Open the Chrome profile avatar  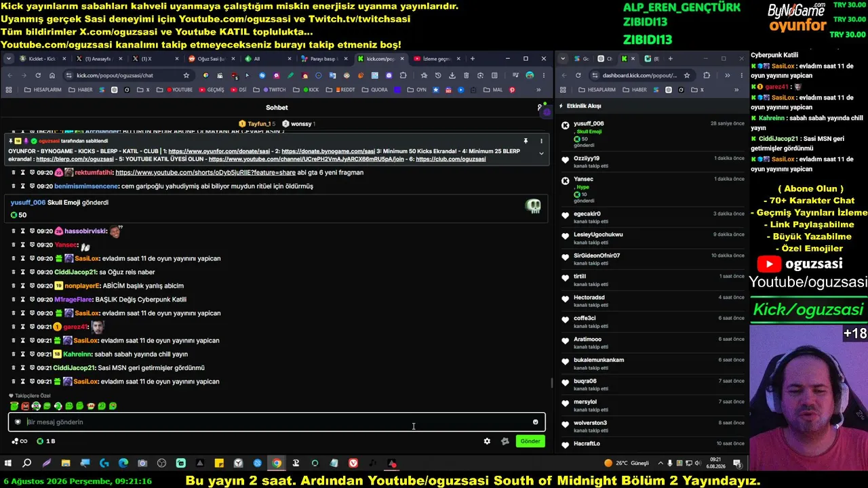pyautogui.click(x=530, y=75)
